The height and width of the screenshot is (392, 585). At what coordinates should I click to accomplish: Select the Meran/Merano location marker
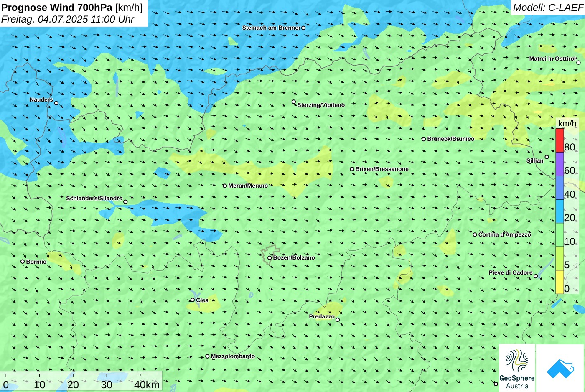pos(225,186)
